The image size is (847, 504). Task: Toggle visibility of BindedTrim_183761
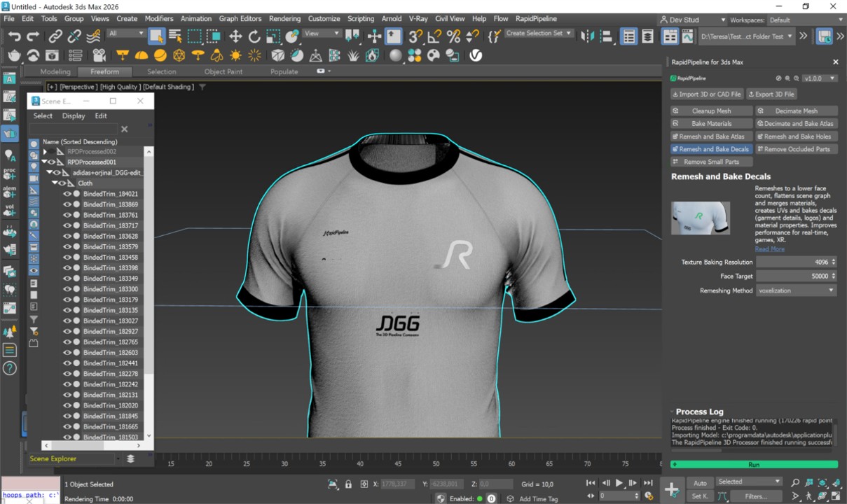[x=67, y=215]
